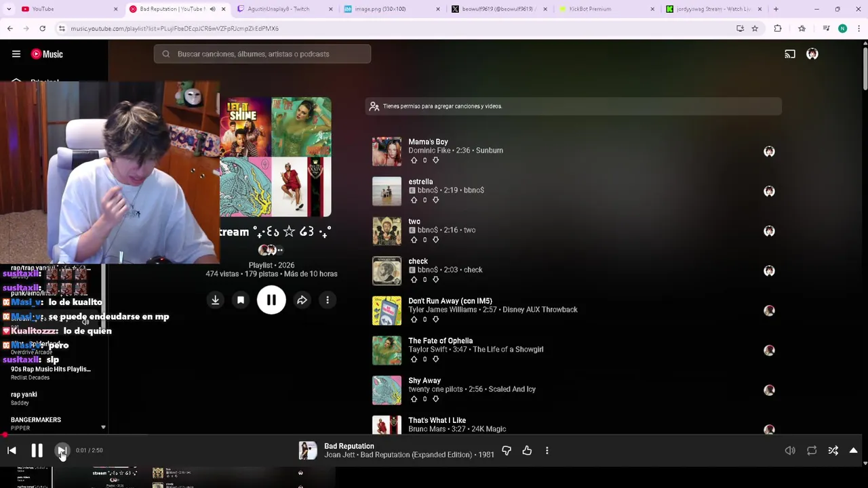Open the account avatar menu

812,54
